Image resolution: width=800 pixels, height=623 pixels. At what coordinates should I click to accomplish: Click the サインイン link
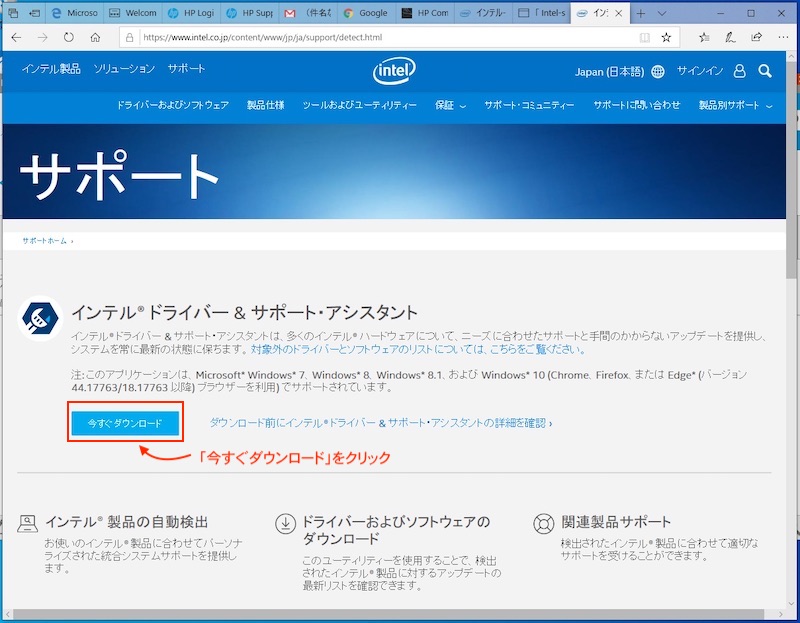[x=699, y=71]
